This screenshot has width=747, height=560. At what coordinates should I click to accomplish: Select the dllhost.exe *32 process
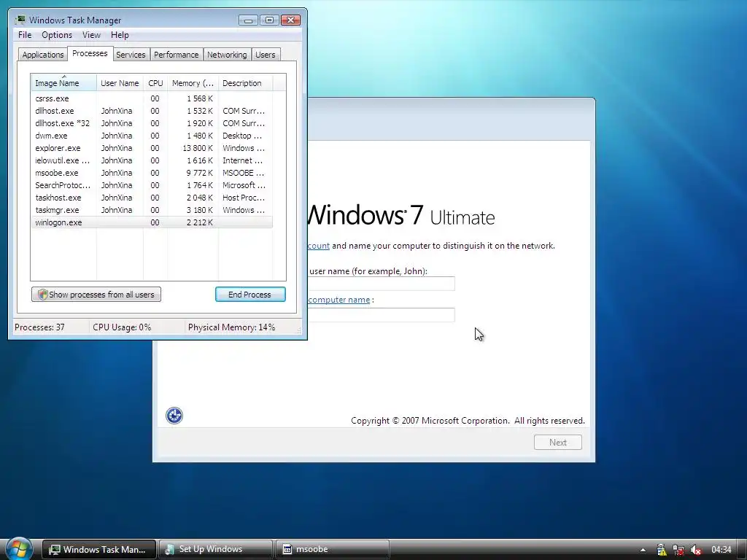pos(152,123)
